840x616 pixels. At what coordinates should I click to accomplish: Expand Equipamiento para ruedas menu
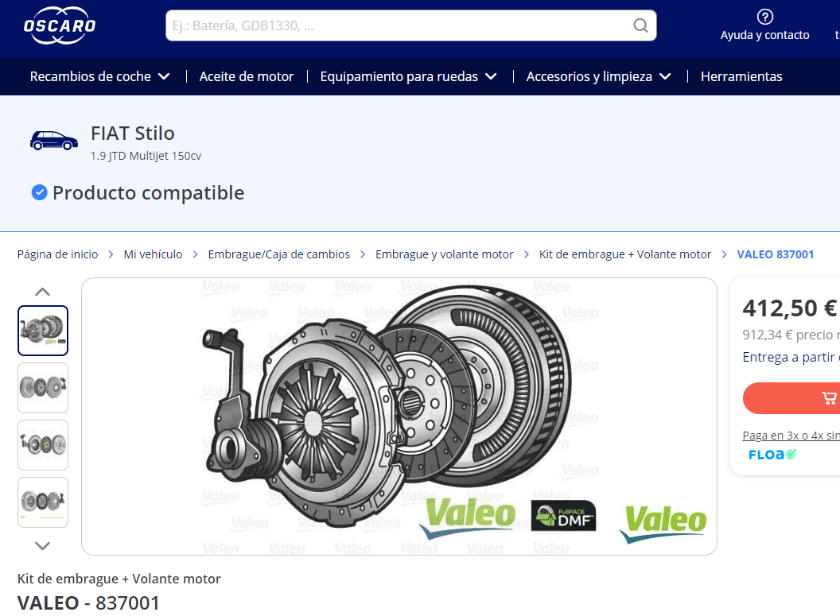(x=408, y=76)
